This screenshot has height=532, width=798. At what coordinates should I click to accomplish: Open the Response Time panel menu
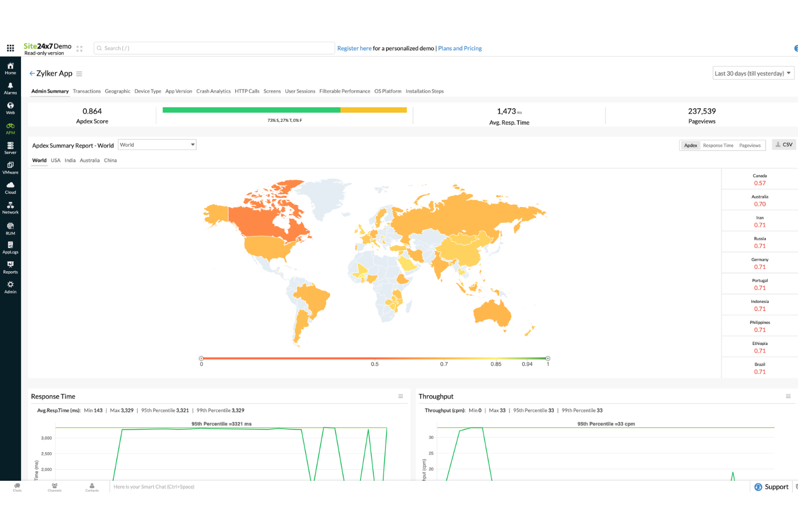[401, 396]
